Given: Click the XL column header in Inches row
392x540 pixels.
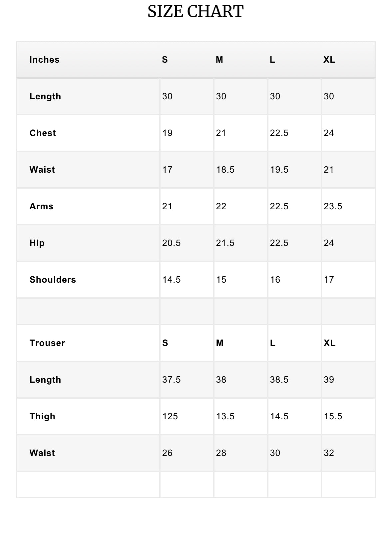Looking at the screenshot, I should click(x=329, y=60).
